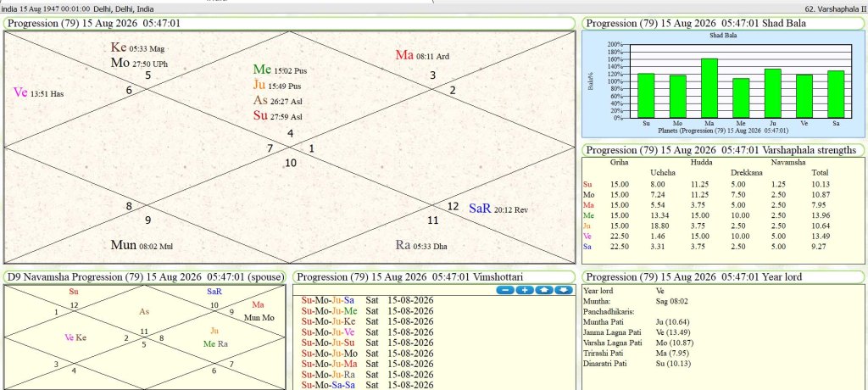Select the Varshaphala strengths panel title
Viewport: 868px width, 390px height.
tap(722, 150)
